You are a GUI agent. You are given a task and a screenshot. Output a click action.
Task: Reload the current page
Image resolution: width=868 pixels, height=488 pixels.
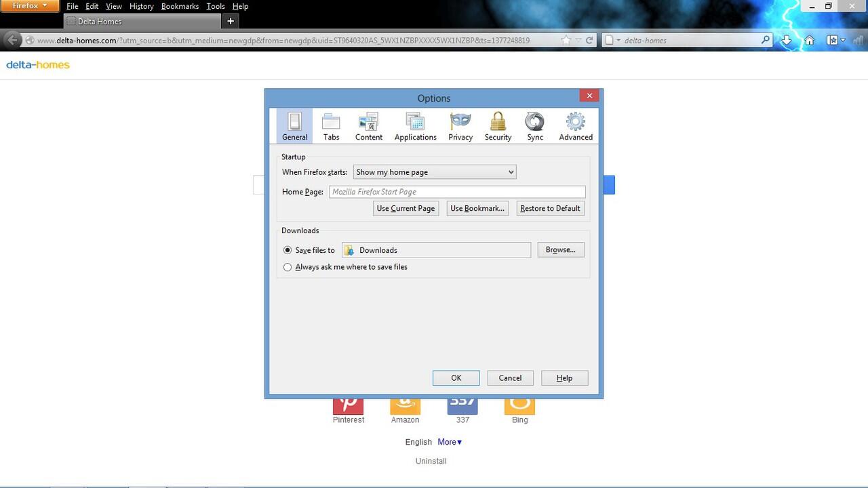coord(589,40)
